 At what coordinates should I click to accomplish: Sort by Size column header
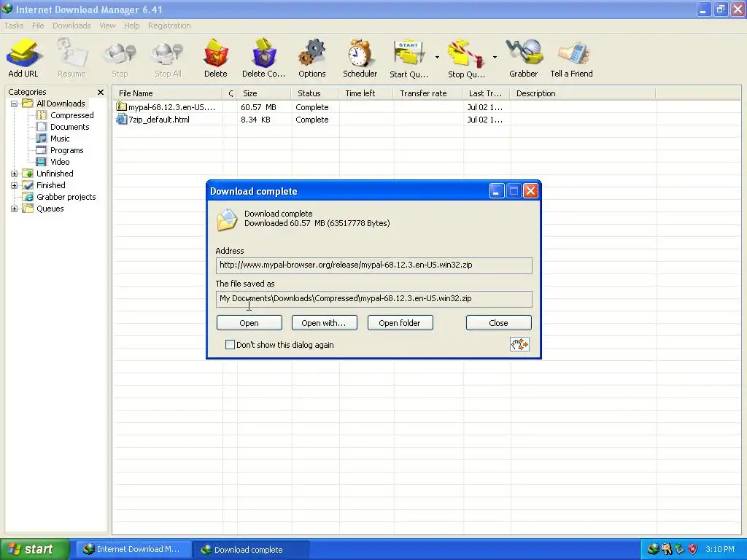[264, 93]
